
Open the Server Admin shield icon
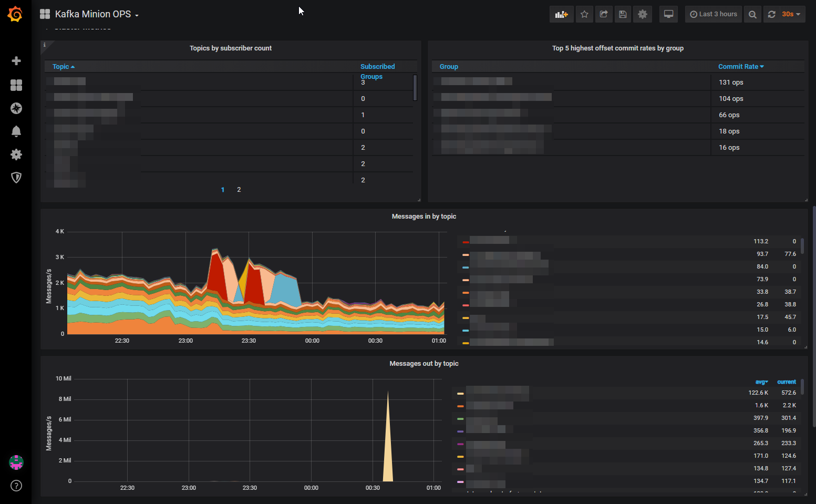click(16, 178)
